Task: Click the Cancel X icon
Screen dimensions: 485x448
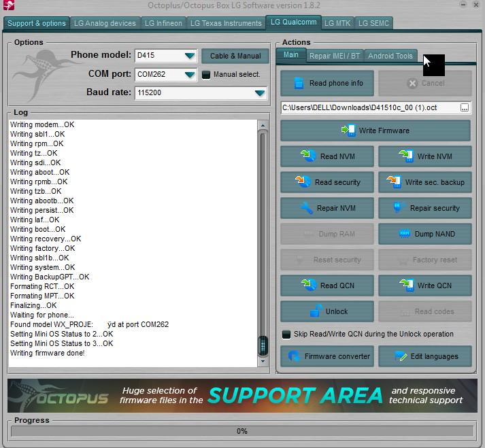Action: coord(412,84)
